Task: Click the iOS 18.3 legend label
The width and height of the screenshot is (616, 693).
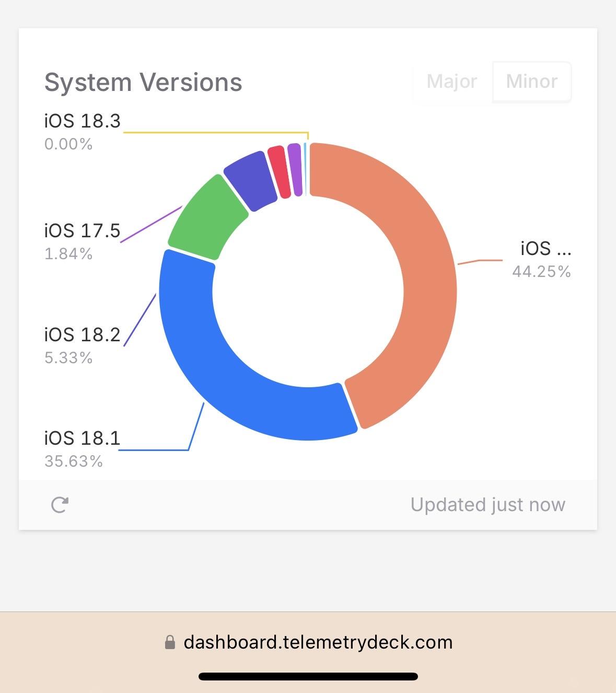Action: tap(83, 121)
